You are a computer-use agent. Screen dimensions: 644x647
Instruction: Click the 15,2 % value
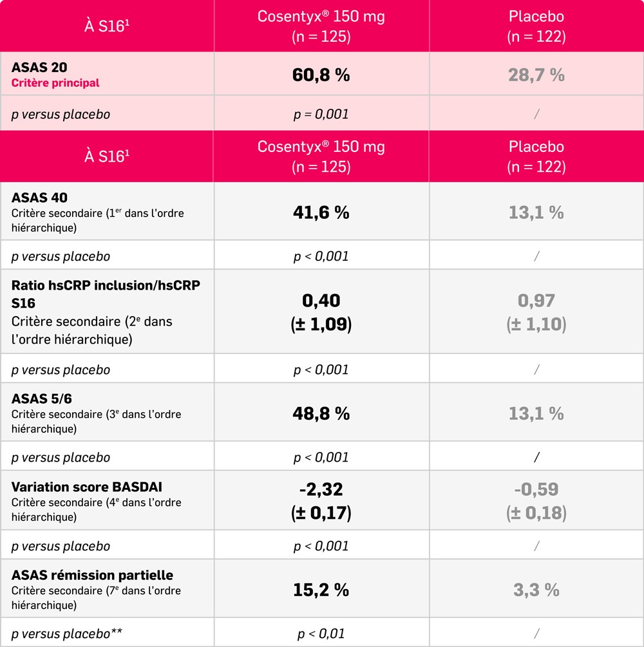coord(321,590)
